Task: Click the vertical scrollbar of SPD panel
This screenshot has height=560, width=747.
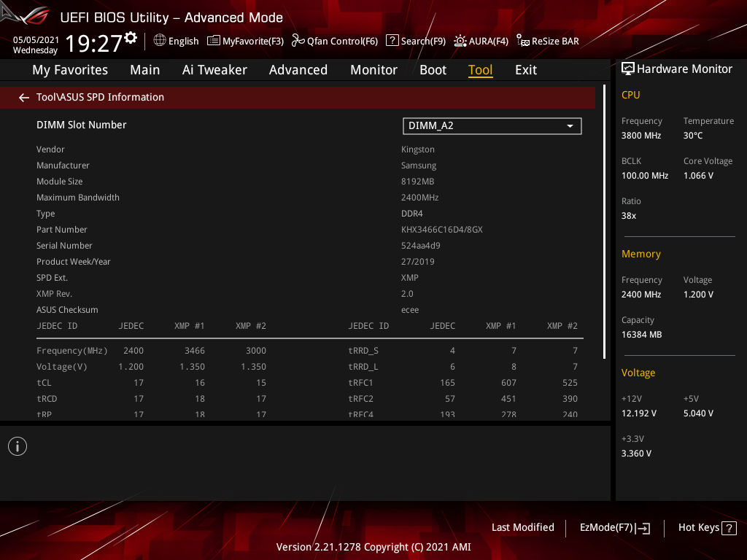Action: pyautogui.click(x=604, y=222)
